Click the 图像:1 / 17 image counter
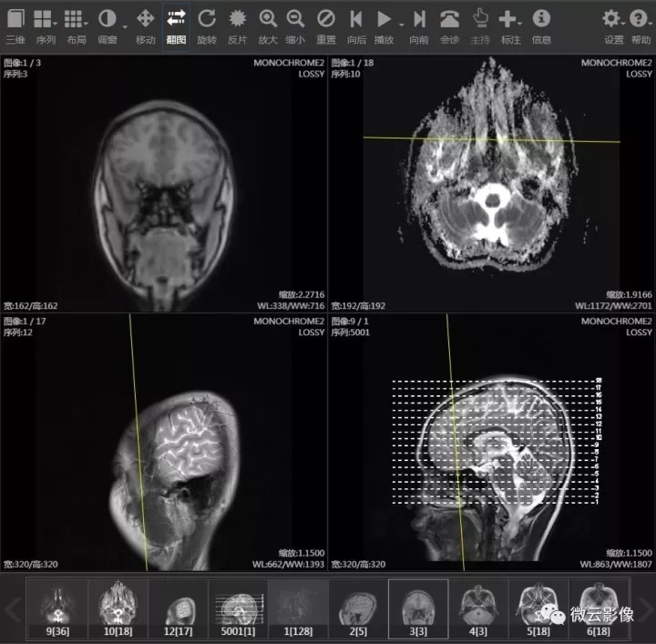This screenshot has height=644, width=656. tap(25, 322)
